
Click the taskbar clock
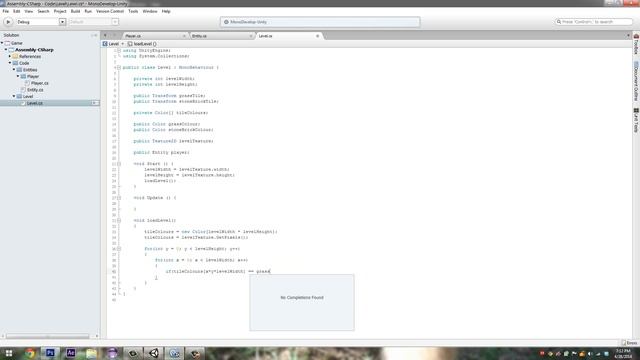coord(623,353)
